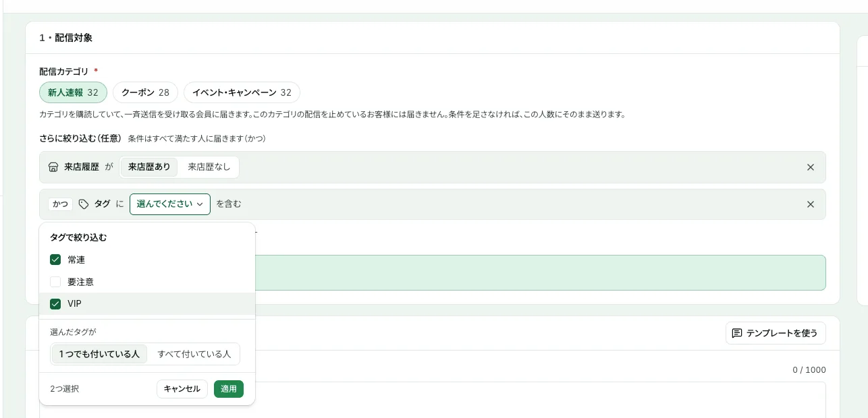Select 1つでも付いている人 match mode
This screenshot has height=418, width=868.
99,354
